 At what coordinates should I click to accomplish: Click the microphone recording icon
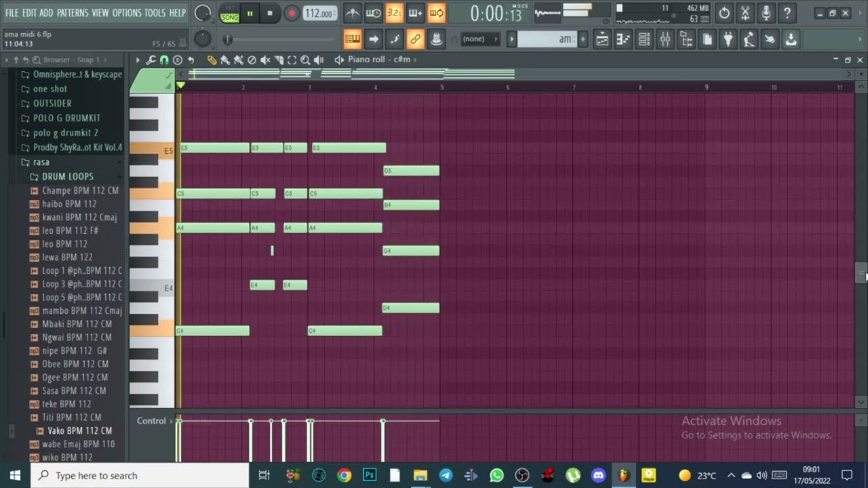tap(766, 13)
